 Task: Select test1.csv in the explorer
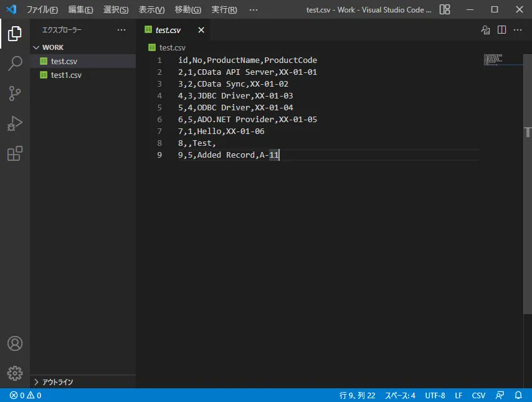click(66, 75)
